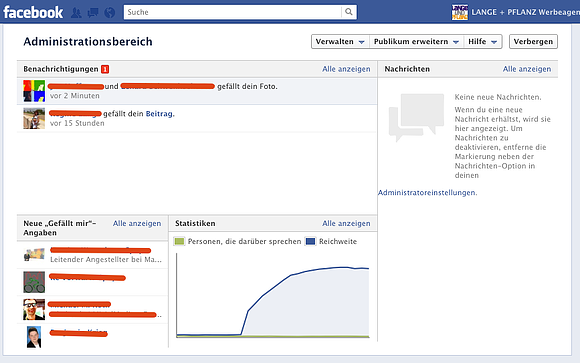
Task: Open thumbnail of 'Leitender Angestellter' fan
Action: pos(34,255)
